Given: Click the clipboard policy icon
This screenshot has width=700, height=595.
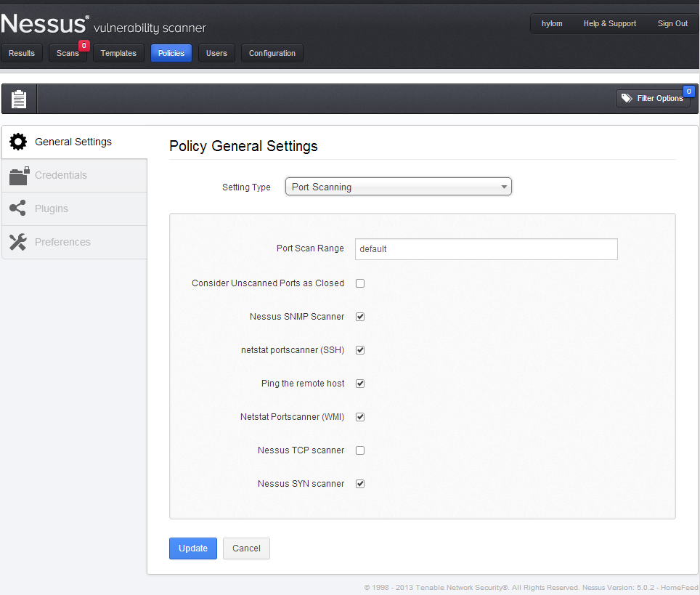Looking at the screenshot, I should tap(19, 99).
